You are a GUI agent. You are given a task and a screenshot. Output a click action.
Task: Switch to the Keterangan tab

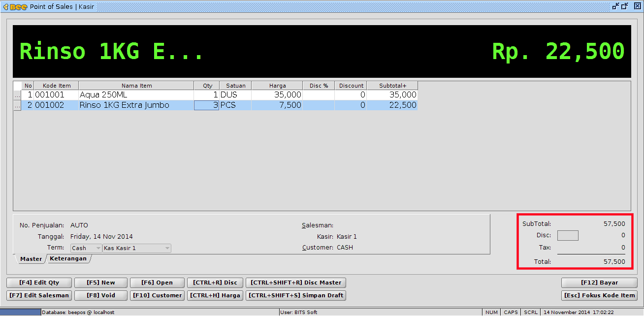68,258
